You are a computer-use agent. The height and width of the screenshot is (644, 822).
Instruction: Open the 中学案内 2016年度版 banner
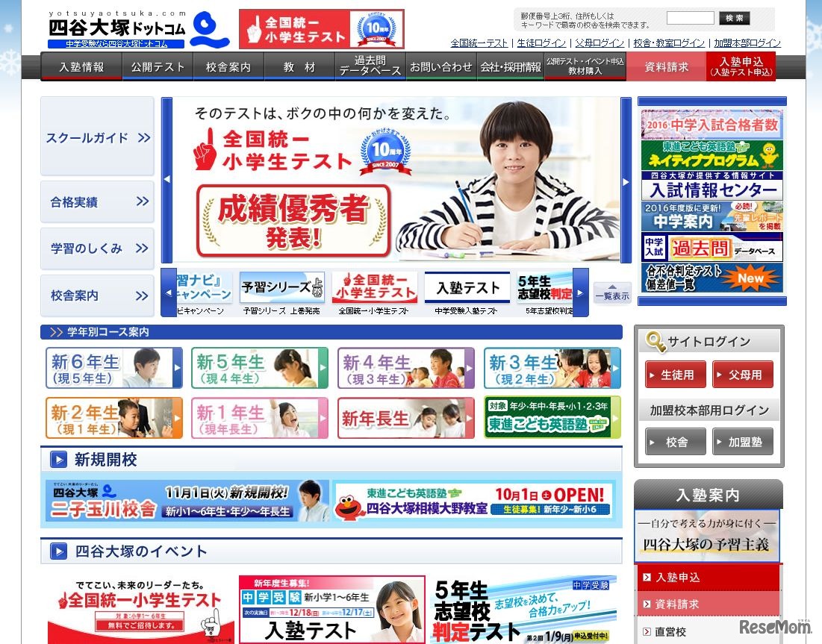click(712, 216)
